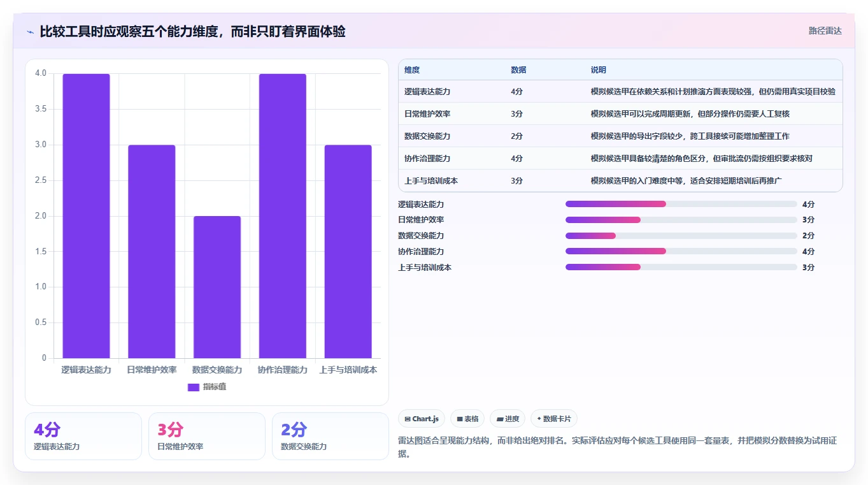This screenshot has height=485, width=868.
Task: Click the 路径雷达 label at top right
Action: pos(825,31)
